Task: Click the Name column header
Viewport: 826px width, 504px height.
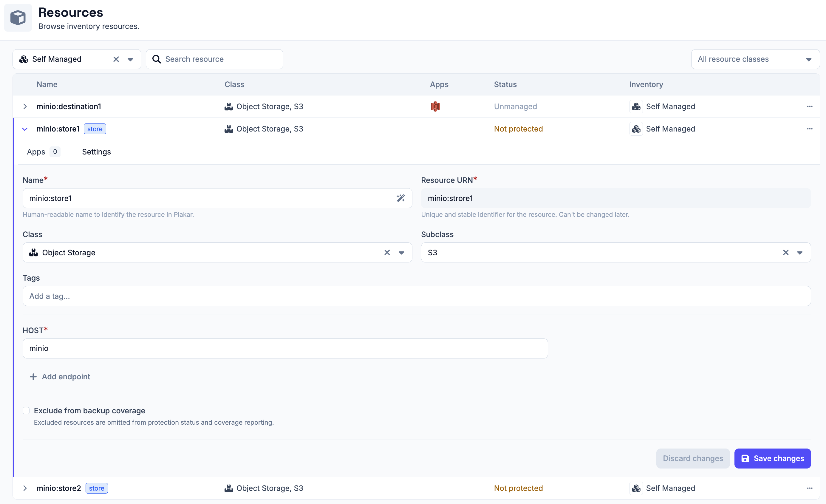Action: pyautogui.click(x=47, y=84)
